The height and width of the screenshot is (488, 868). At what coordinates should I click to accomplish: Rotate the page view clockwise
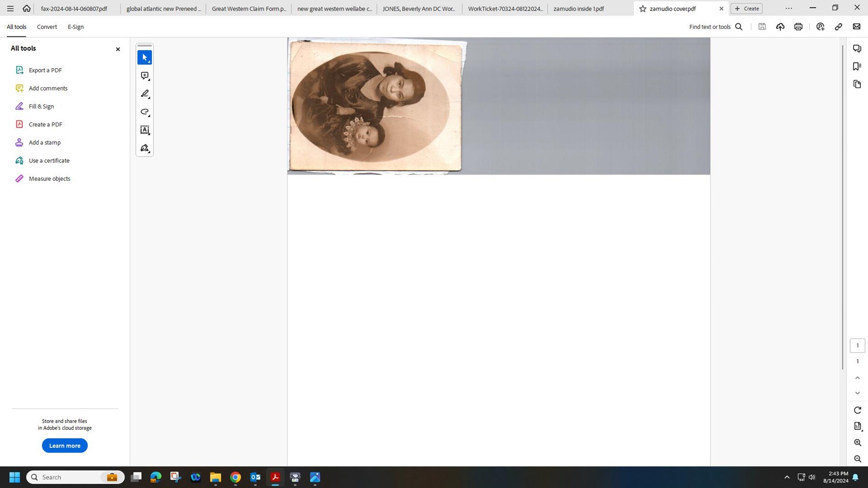(x=857, y=410)
